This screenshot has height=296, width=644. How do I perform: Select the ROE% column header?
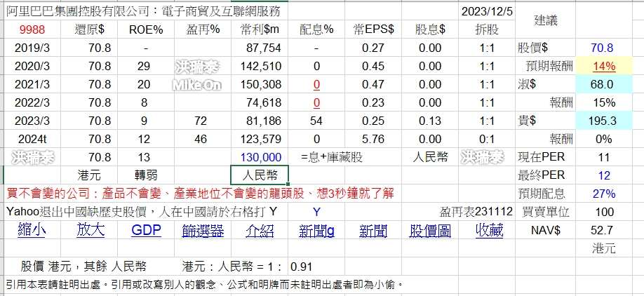pos(146,29)
